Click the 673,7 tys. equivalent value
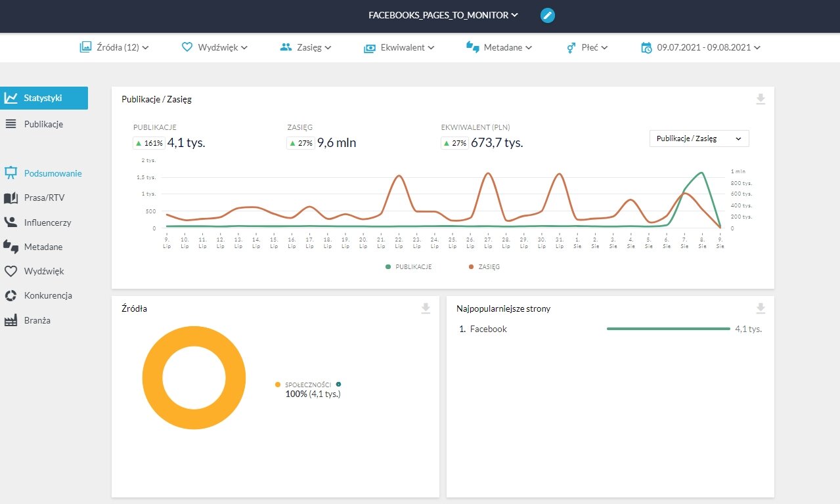 pyautogui.click(x=498, y=143)
